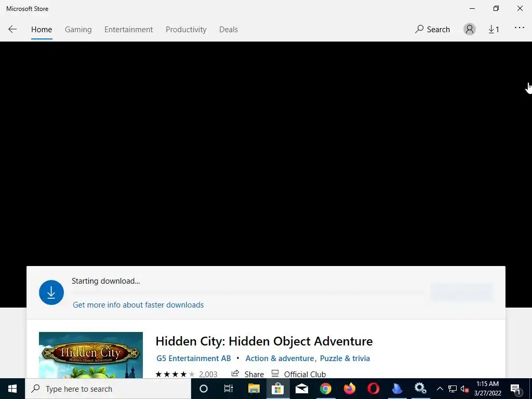The height and width of the screenshot is (399, 532).
Task: Open Get more info about faster downloads
Action: tap(138, 304)
